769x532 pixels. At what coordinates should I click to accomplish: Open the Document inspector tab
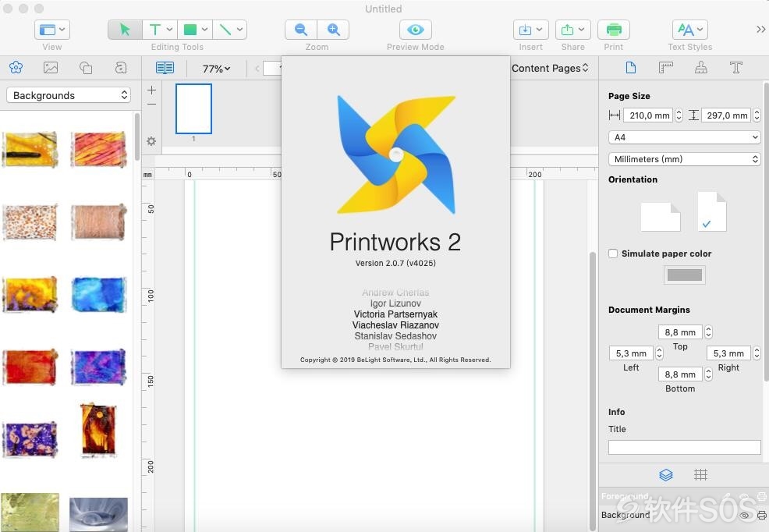[x=631, y=68]
